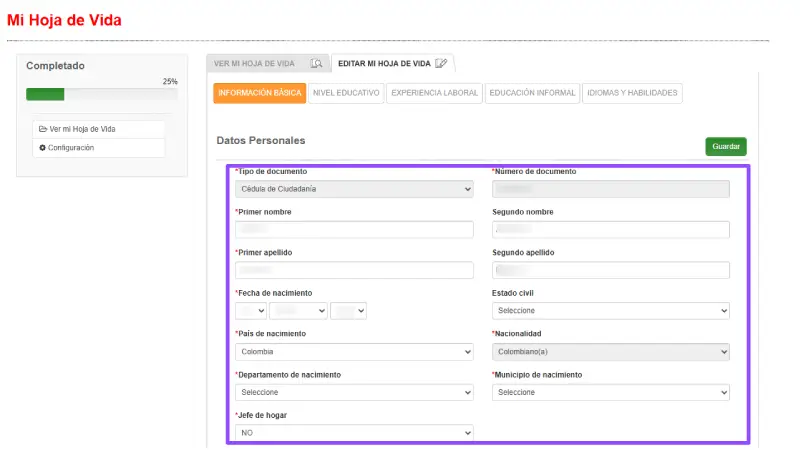Viewport: 800px width, 450px height.
Task: Expand the Estado civil dropdown
Action: pyautogui.click(x=610, y=311)
